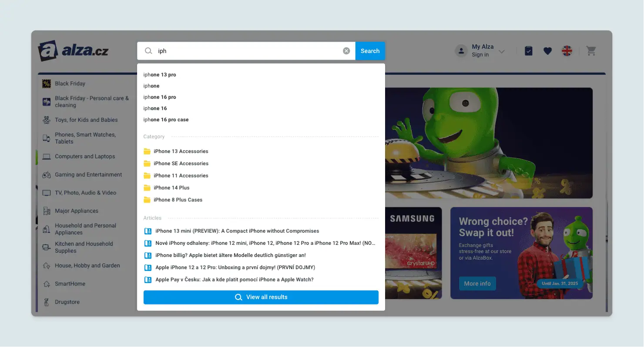Screen dimensions: 644x347
Task: Open Black Friday - Personal care & cleaning
Action: [92, 102]
